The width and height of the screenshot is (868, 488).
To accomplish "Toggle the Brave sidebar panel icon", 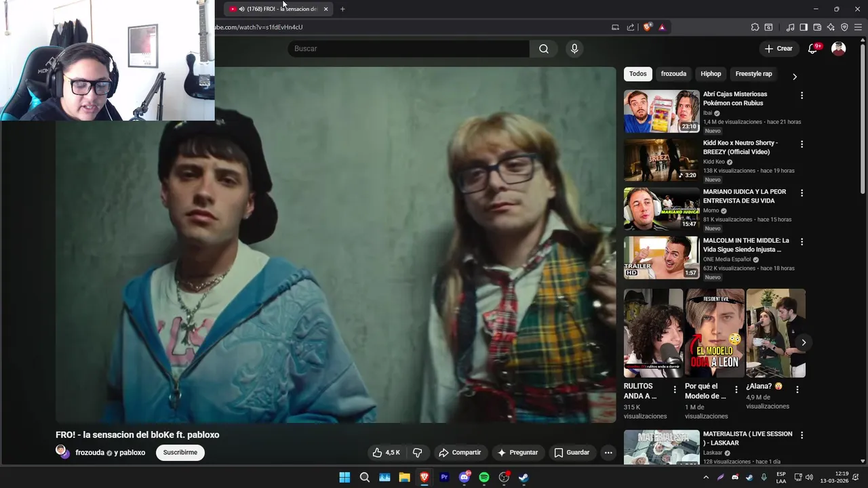I will click(x=804, y=27).
